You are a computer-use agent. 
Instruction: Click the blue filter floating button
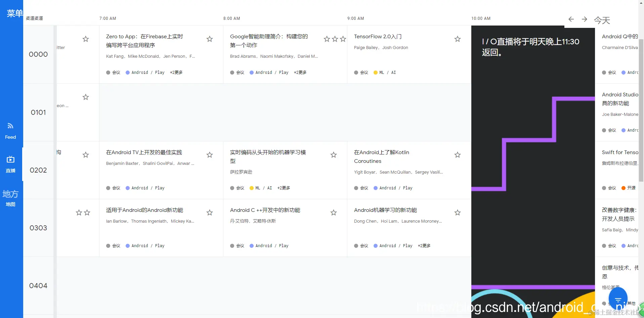tap(618, 298)
